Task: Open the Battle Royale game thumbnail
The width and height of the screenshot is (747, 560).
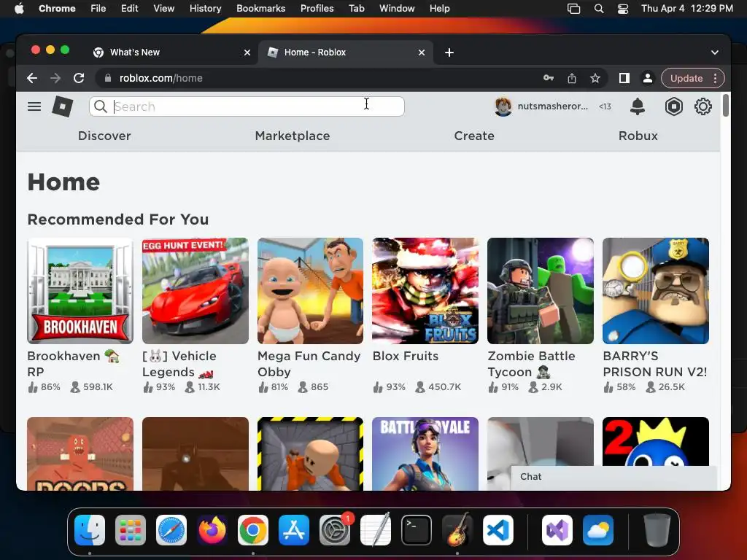Action: (x=425, y=454)
